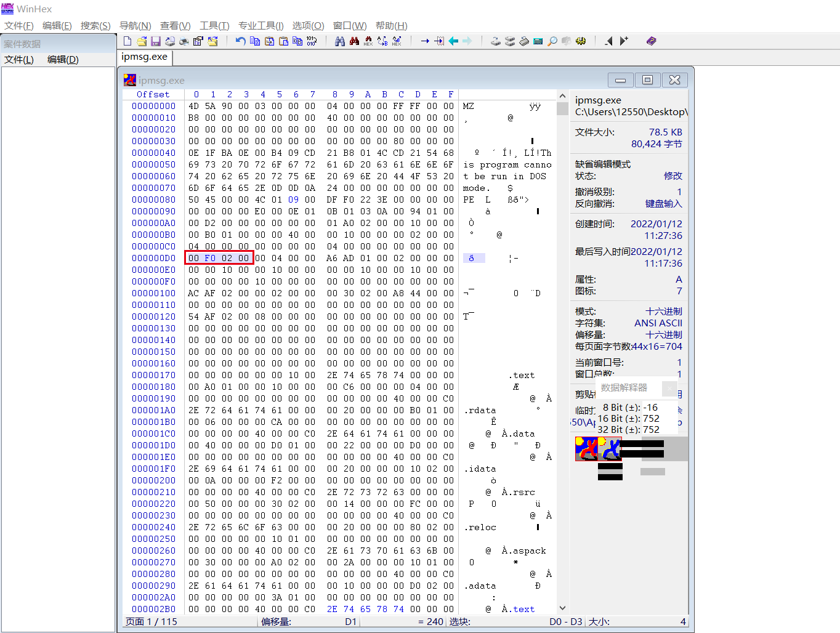Click the yellow gear options icon
840x633 pixels.
tap(581, 41)
